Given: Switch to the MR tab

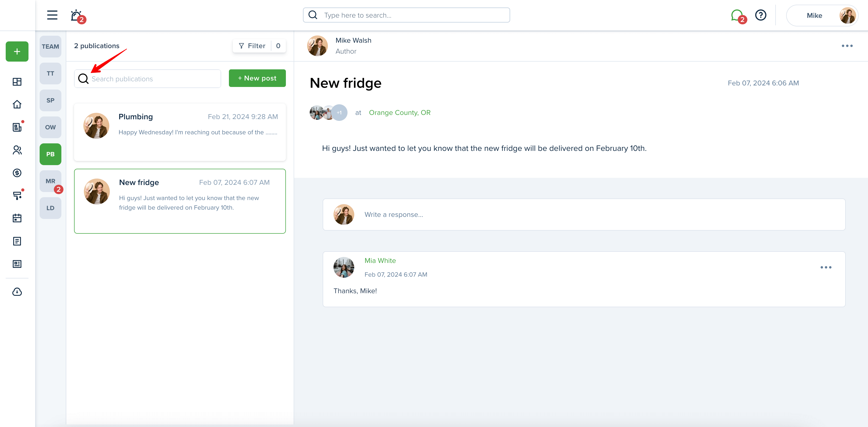Looking at the screenshot, I should click(50, 181).
